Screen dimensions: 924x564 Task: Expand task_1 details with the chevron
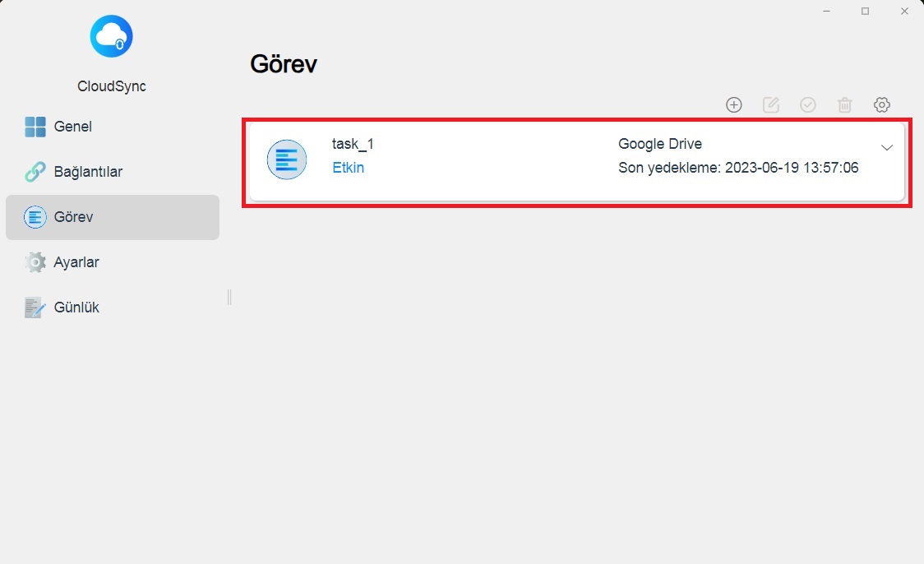pos(887,148)
